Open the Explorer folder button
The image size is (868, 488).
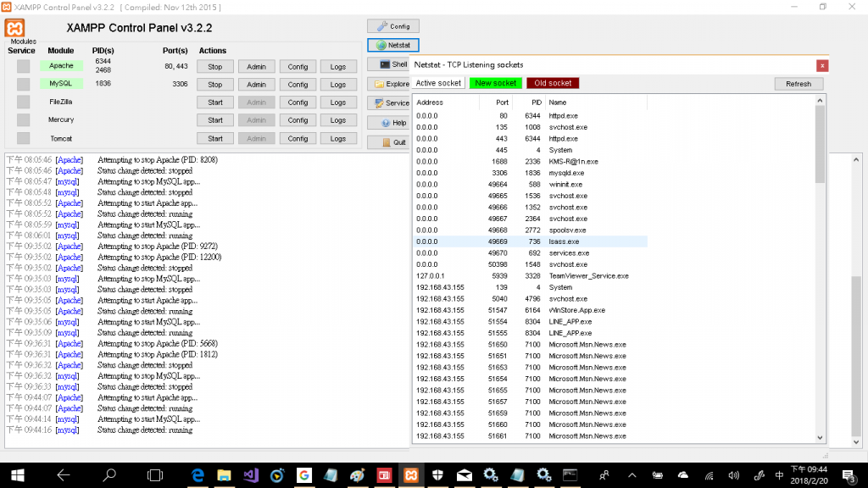click(x=388, y=84)
